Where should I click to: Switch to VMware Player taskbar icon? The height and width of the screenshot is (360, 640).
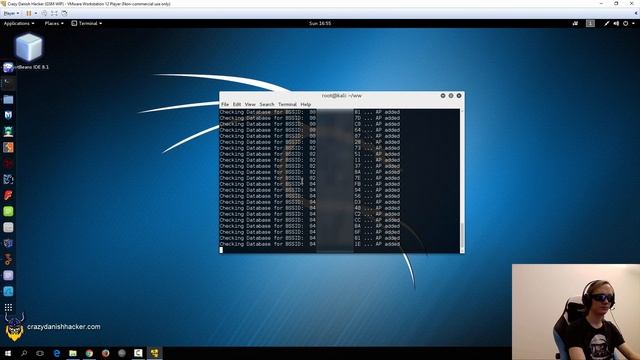pyautogui.click(x=155, y=353)
